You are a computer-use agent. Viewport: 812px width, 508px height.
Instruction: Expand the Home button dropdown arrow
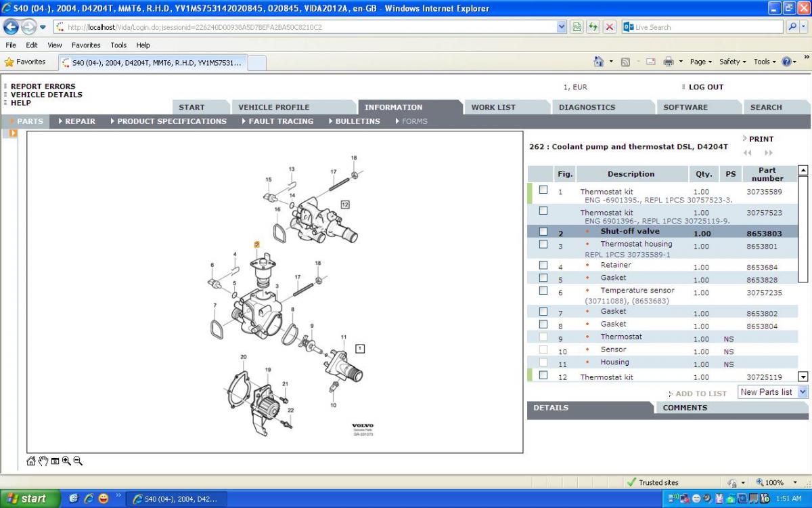[610, 62]
